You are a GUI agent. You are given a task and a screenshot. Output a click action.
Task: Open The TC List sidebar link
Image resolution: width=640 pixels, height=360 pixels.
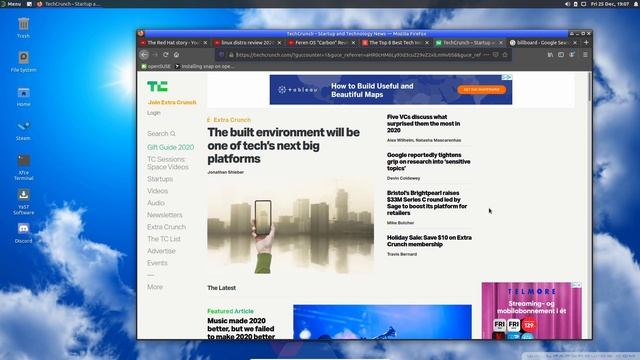click(164, 239)
